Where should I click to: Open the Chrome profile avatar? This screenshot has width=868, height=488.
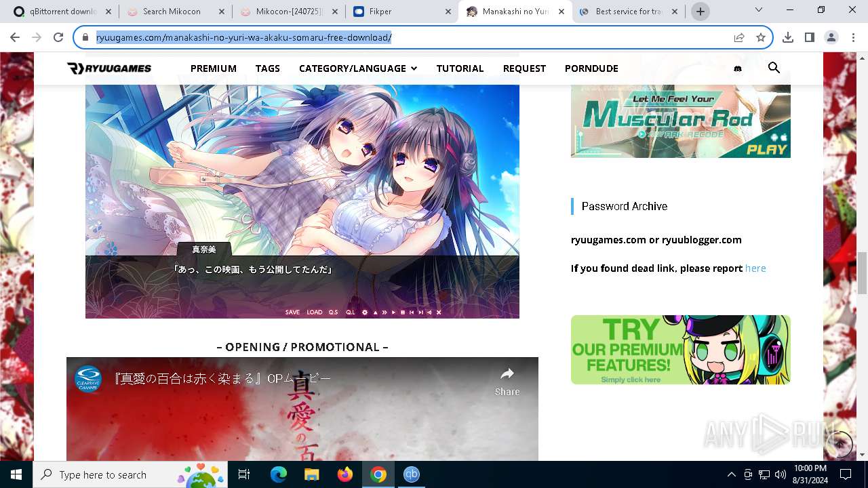tap(831, 37)
